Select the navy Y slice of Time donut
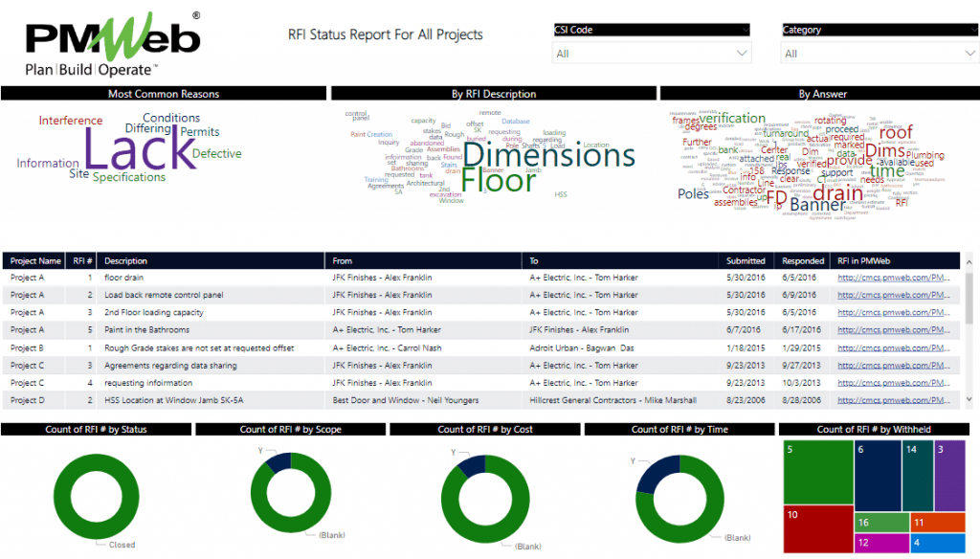 point(657,474)
